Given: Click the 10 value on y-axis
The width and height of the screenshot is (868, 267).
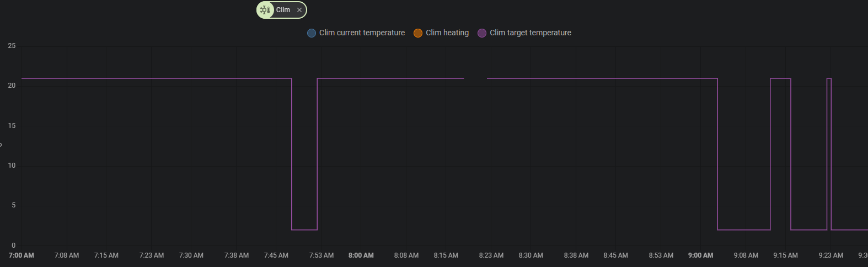Looking at the screenshot, I should pyautogui.click(x=12, y=165).
